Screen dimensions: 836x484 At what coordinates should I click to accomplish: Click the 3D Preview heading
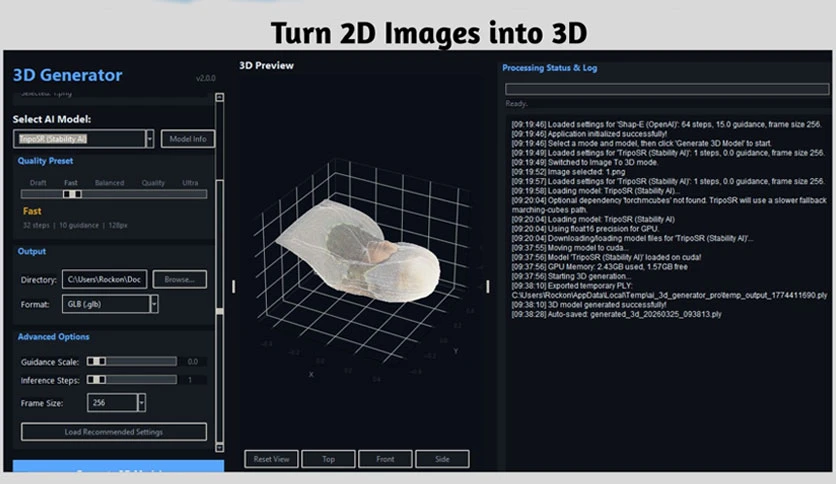pyautogui.click(x=267, y=66)
